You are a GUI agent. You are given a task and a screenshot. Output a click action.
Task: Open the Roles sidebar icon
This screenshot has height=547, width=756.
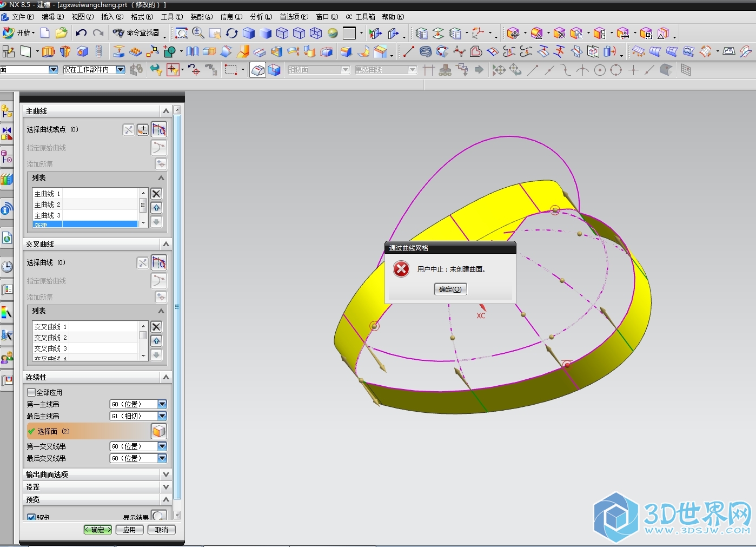click(x=6, y=358)
